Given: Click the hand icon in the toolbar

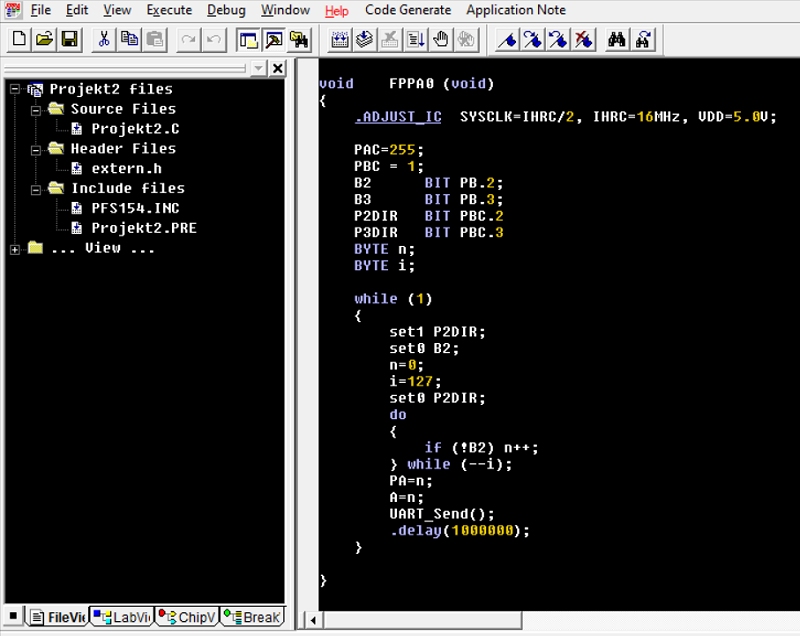Looking at the screenshot, I should (441, 40).
